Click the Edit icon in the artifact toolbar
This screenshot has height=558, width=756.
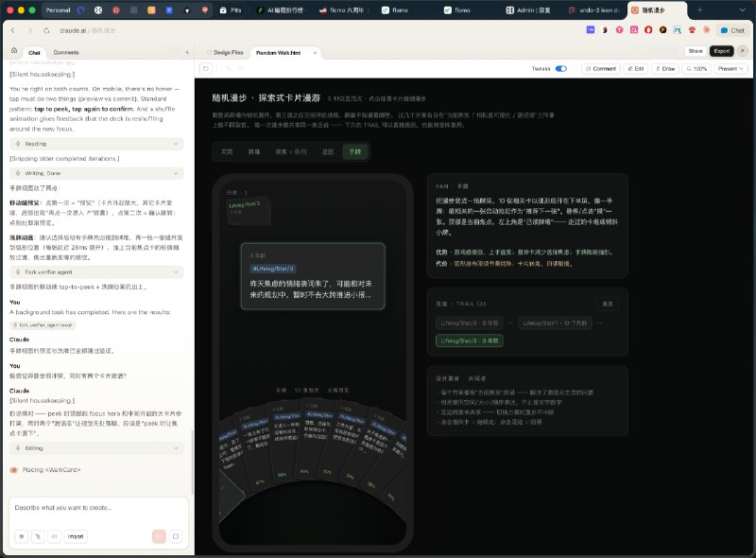click(x=639, y=68)
